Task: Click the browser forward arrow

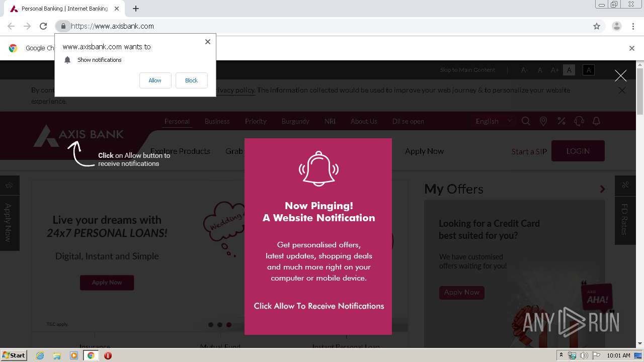Action: tap(27, 26)
